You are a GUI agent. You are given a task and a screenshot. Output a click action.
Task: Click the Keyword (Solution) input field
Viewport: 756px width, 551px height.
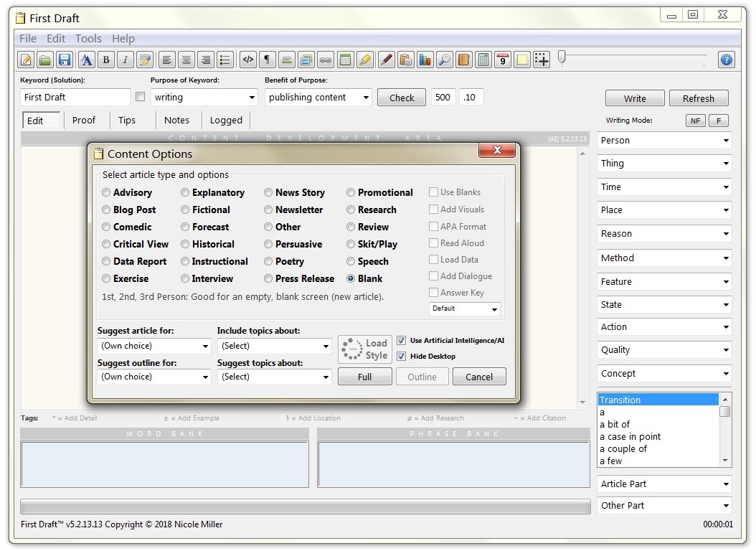click(75, 98)
